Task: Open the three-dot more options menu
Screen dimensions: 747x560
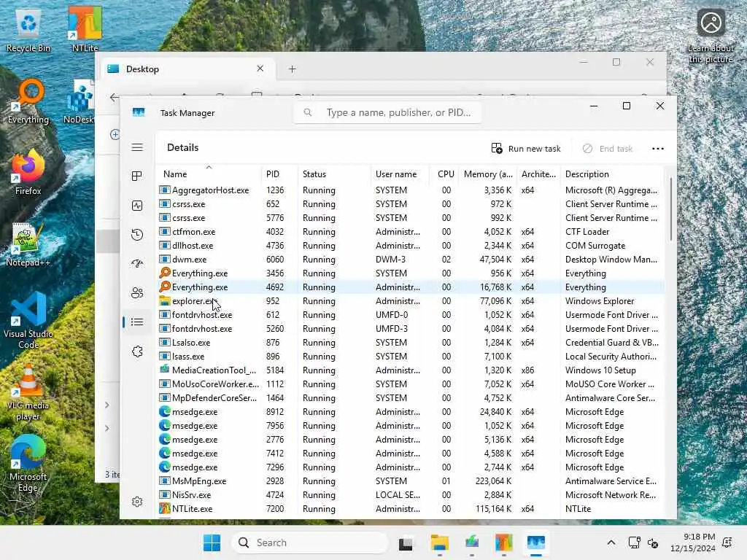Action: (658, 149)
